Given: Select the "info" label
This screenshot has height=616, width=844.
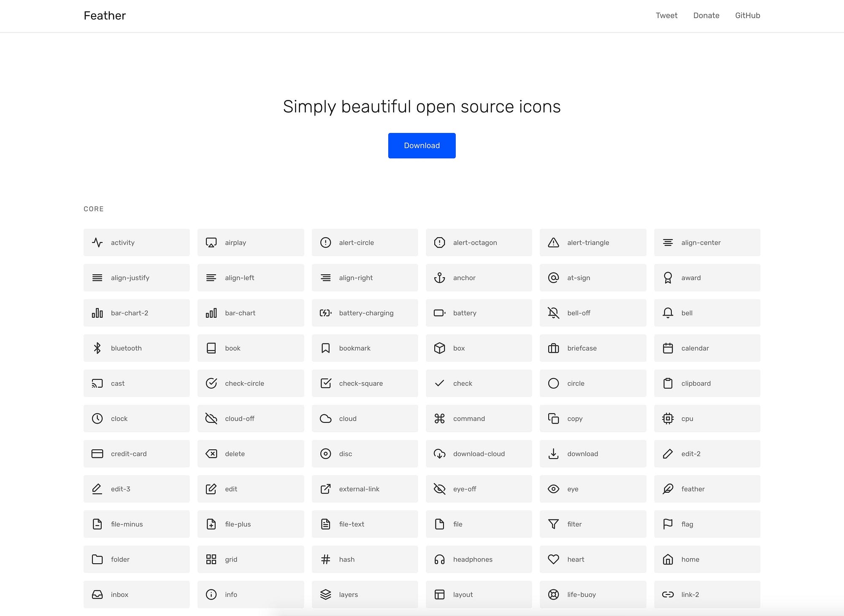Looking at the screenshot, I should (x=231, y=594).
